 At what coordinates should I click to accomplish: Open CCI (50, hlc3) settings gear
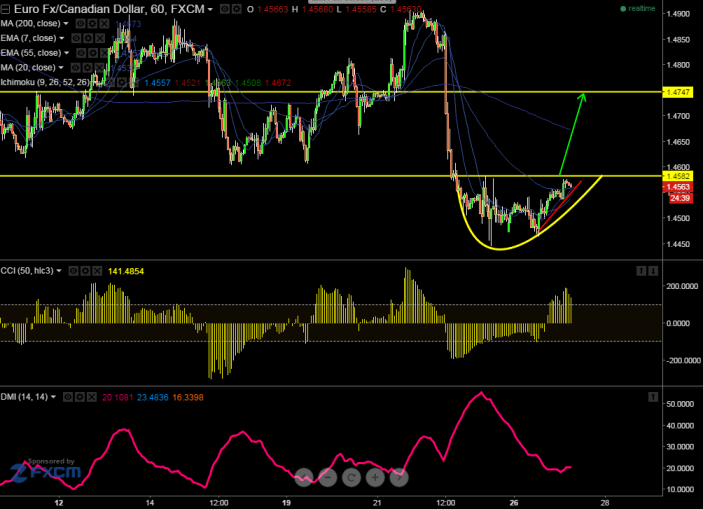tap(85, 271)
